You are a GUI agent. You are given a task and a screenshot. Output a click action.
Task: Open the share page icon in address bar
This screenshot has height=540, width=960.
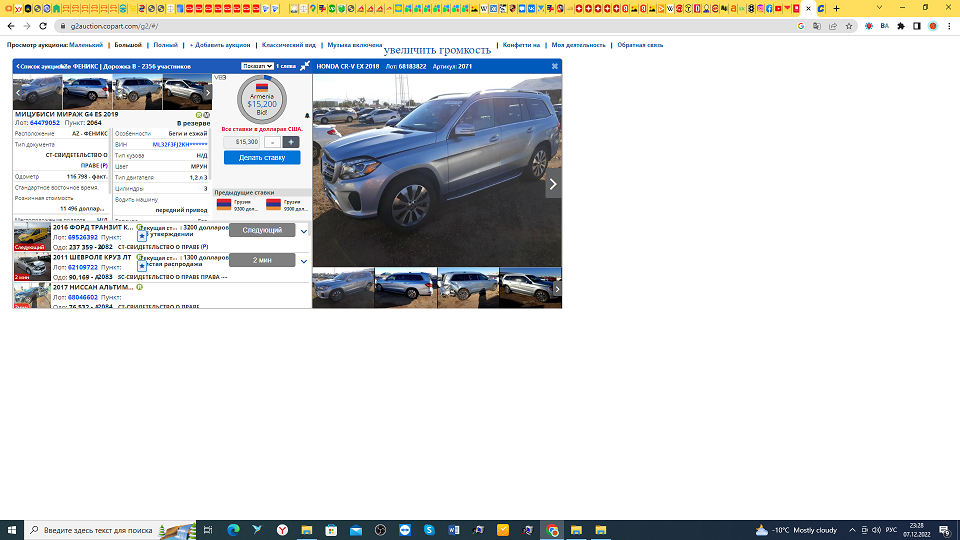tap(833, 26)
